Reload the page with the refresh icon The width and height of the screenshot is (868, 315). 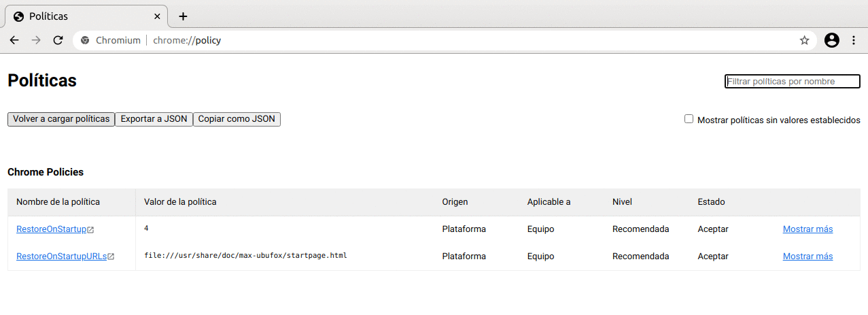pyautogui.click(x=58, y=40)
